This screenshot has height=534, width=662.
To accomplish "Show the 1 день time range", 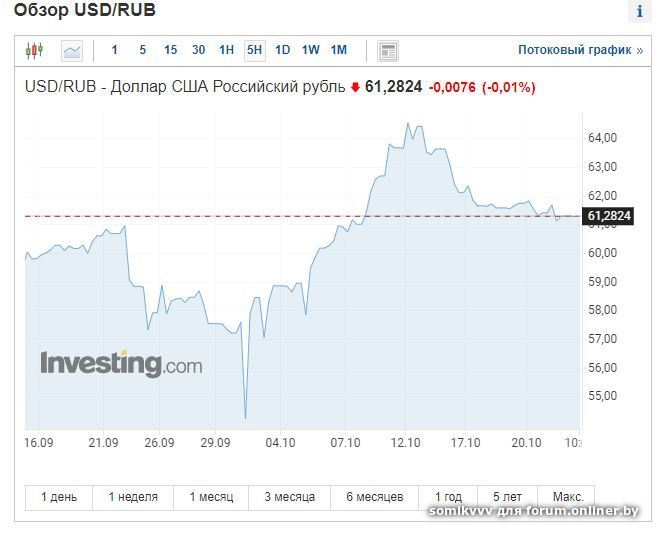I will (58, 497).
